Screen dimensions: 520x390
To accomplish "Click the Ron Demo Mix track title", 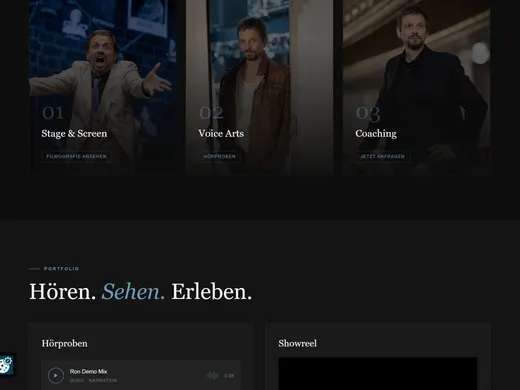I will click(x=88, y=371).
